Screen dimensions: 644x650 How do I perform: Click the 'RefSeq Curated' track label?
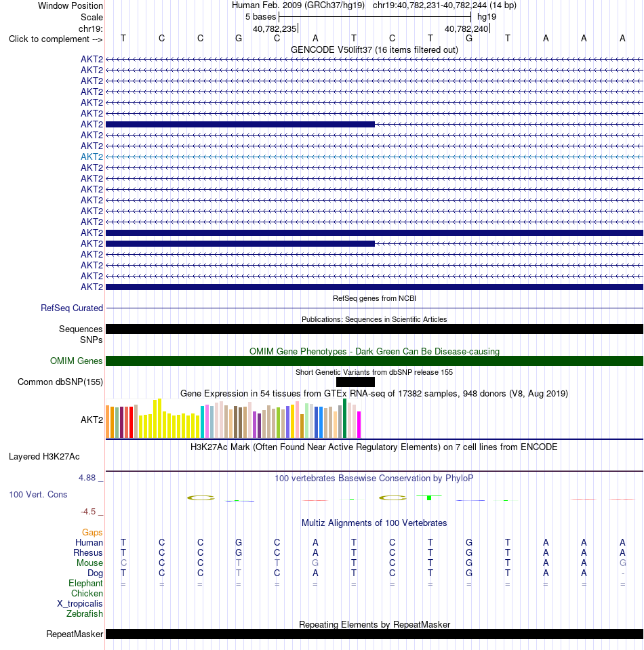pos(72,308)
